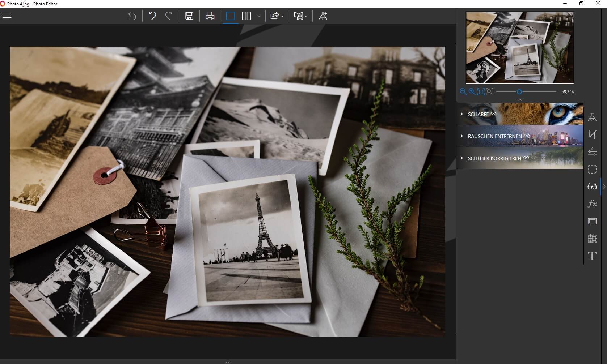Image resolution: width=607 pixels, height=364 pixels.
Task: Undo the last edit
Action: (152, 16)
